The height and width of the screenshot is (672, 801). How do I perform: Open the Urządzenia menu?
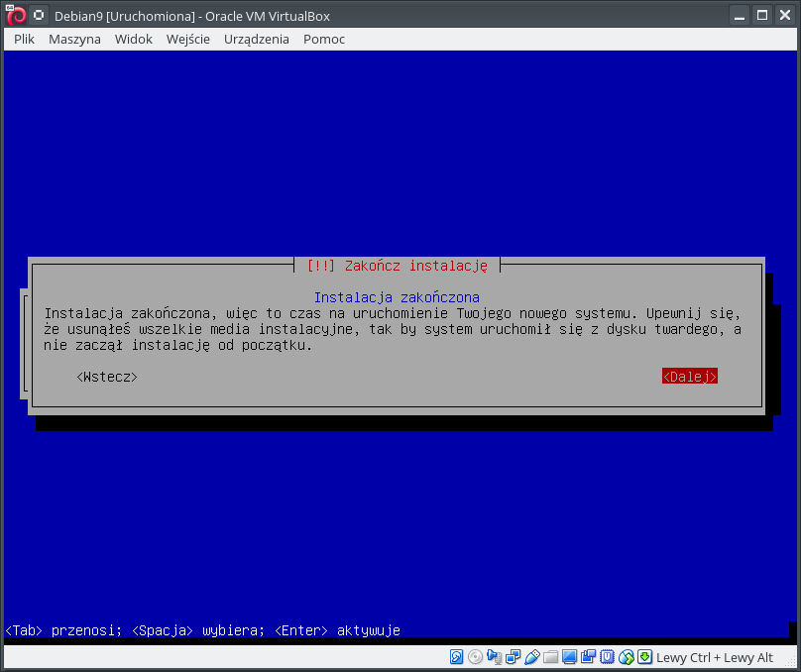tap(257, 39)
